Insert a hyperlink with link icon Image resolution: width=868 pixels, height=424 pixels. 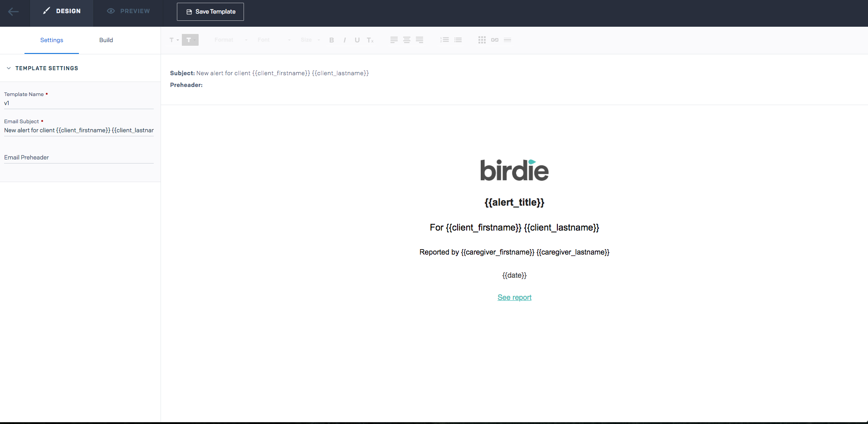(x=495, y=40)
